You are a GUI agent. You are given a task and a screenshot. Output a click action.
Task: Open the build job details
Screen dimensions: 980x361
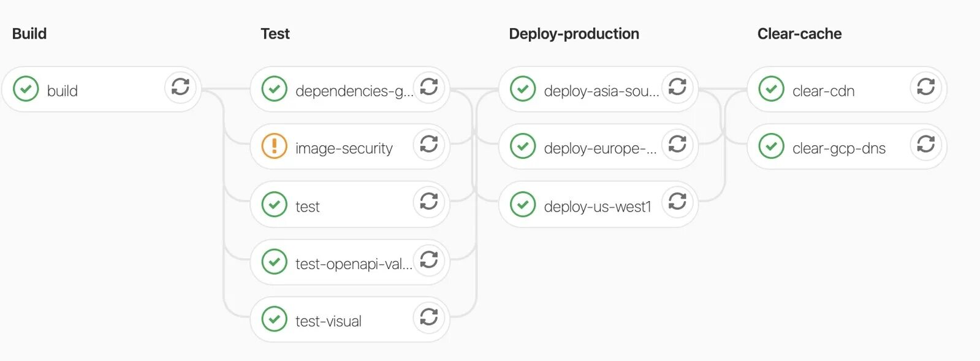(x=63, y=91)
